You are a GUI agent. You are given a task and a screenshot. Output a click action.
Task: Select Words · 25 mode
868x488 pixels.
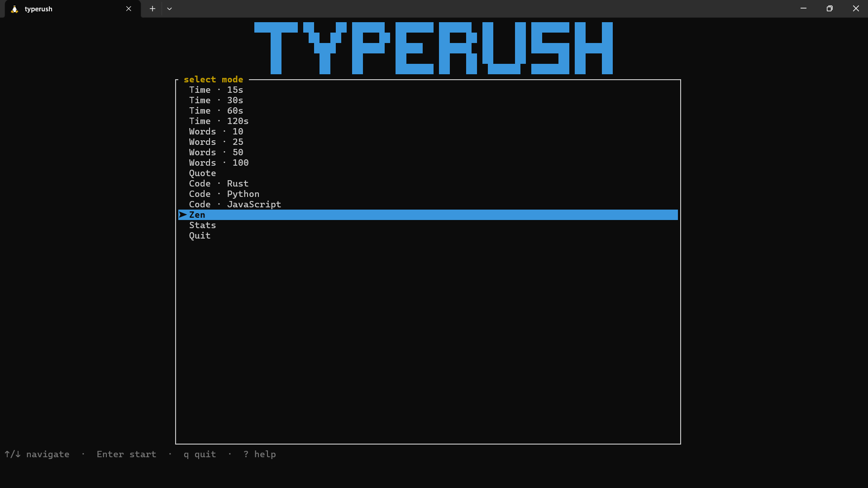[216, 142]
